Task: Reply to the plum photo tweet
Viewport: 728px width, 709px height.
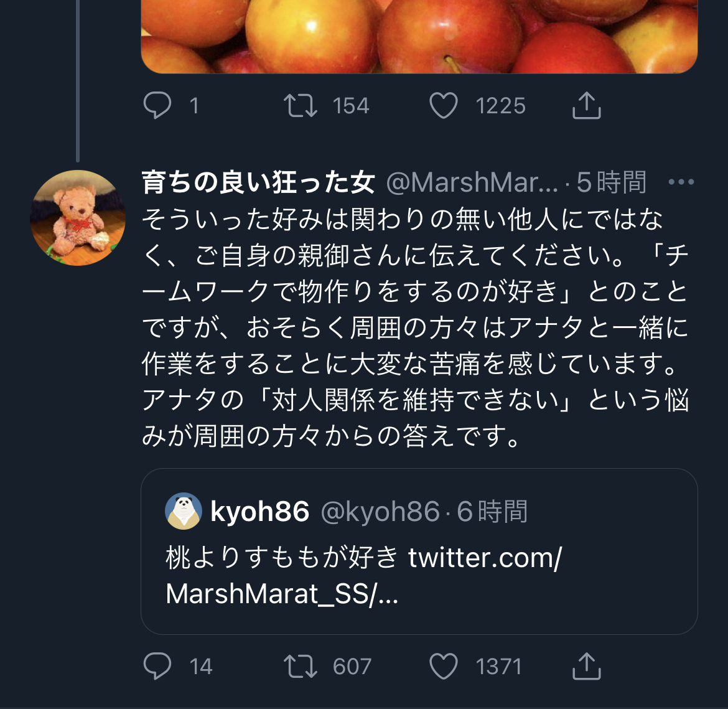Action: point(157,106)
